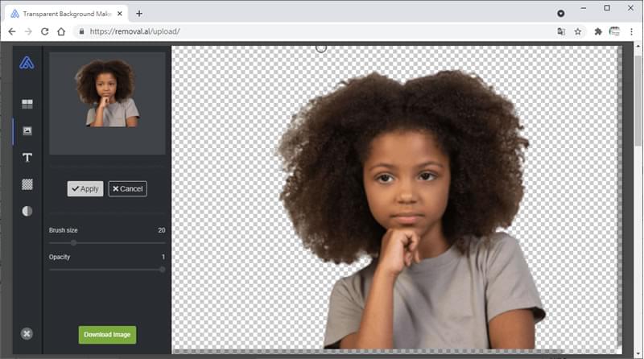Click the green Download Image button
The image size is (644, 359).
point(107,335)
